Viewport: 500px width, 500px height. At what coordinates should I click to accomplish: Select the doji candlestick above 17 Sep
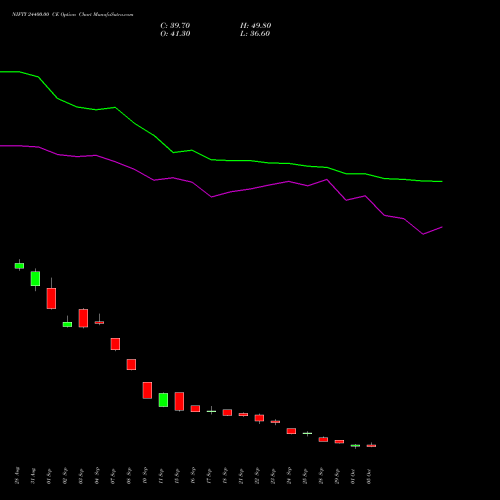tap(211, 411)
